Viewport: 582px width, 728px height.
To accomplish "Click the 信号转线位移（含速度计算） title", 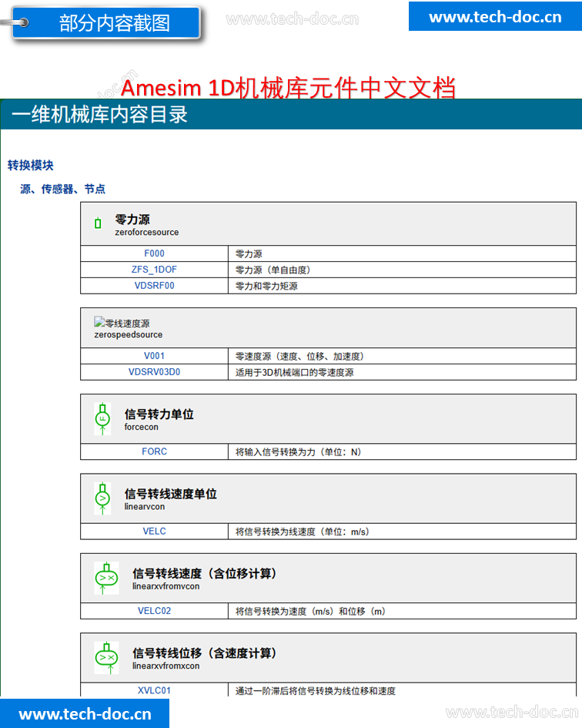I will (x=204, y=653).
